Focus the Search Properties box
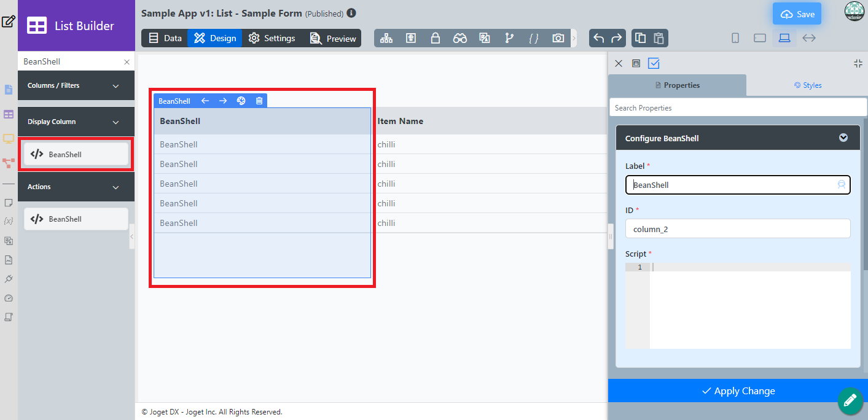 (738, 107)
